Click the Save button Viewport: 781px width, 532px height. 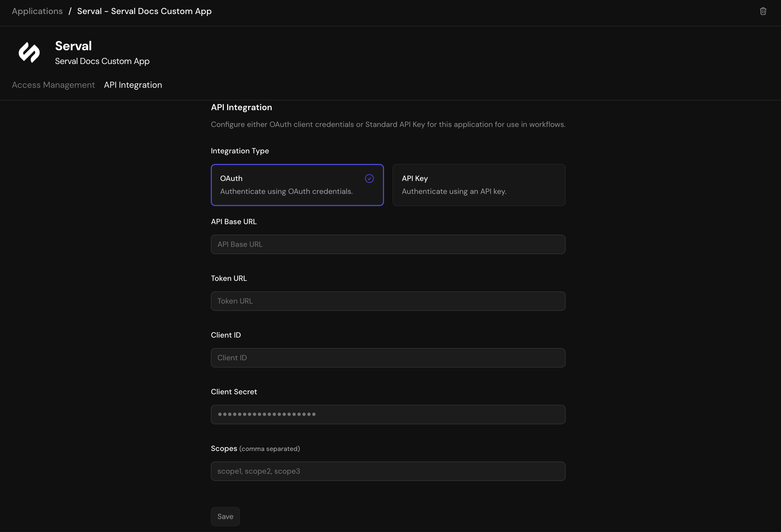coord(225,516)
